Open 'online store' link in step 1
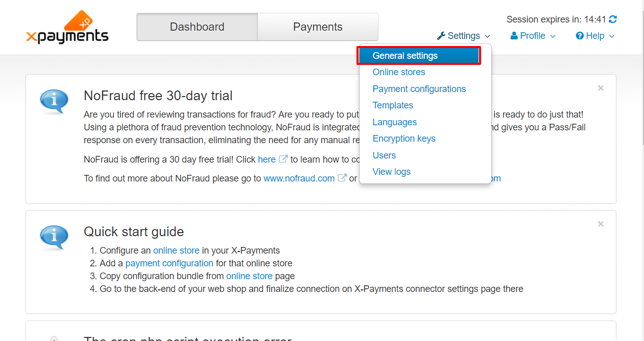Screen dimensions: 644x341 (x=176, y=251)
